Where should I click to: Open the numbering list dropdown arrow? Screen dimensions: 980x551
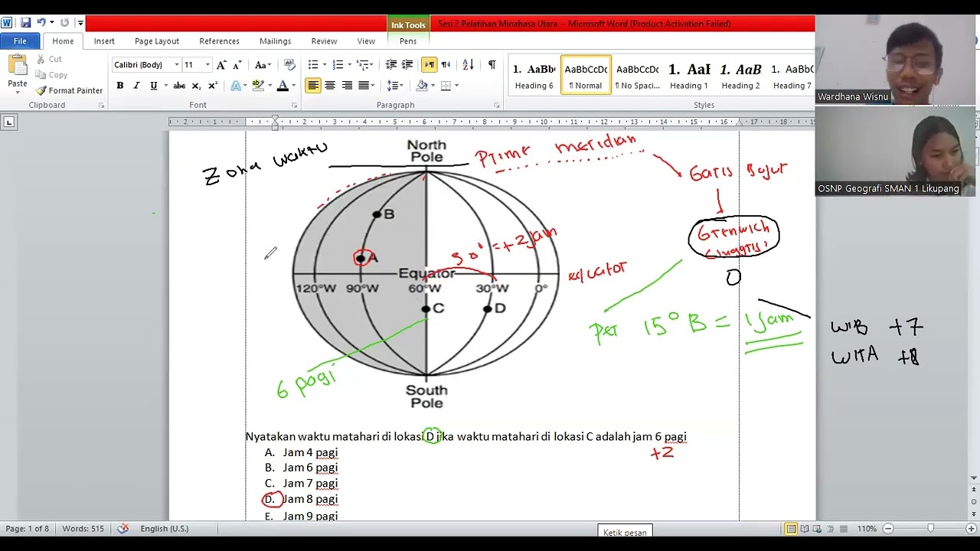point(349,65)
